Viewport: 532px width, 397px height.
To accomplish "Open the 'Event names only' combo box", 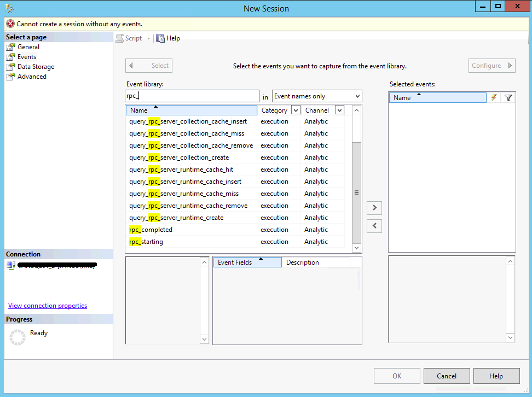I will (x=317, y=96).
